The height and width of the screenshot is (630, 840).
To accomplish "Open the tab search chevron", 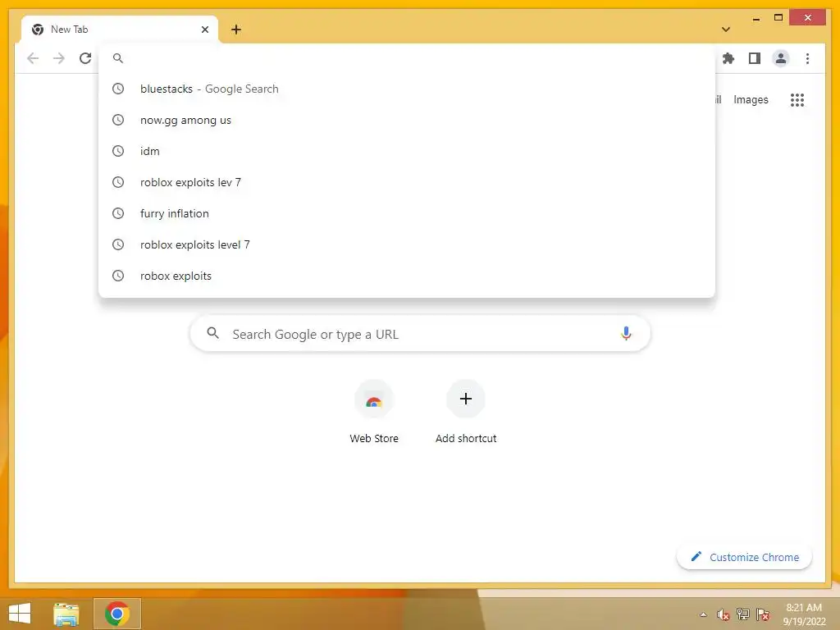I will click(725, 30).
